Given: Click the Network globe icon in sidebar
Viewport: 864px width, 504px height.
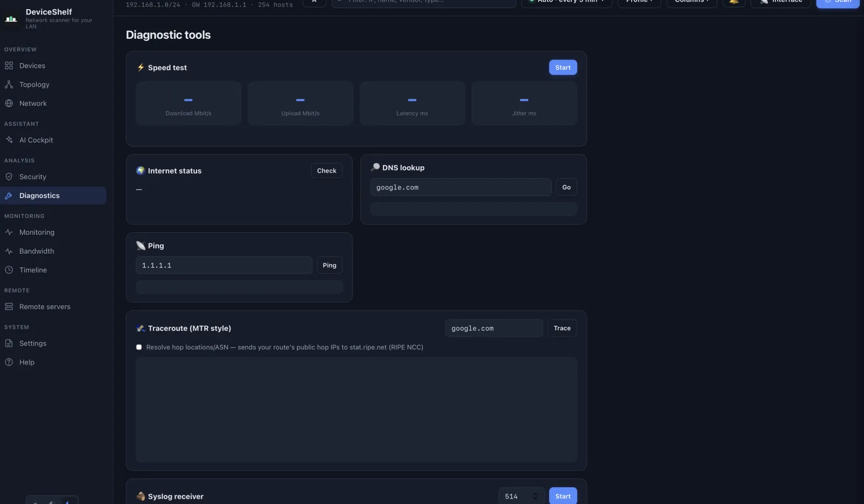Looking at the screenshot, I should pyautogui.click(x=9, y=104).
